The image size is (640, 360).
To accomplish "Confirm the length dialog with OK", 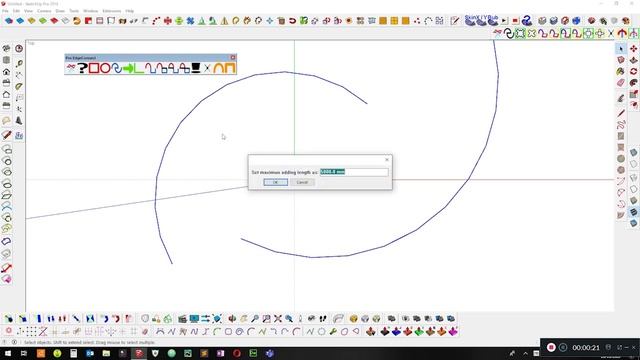I will point(276,182).
